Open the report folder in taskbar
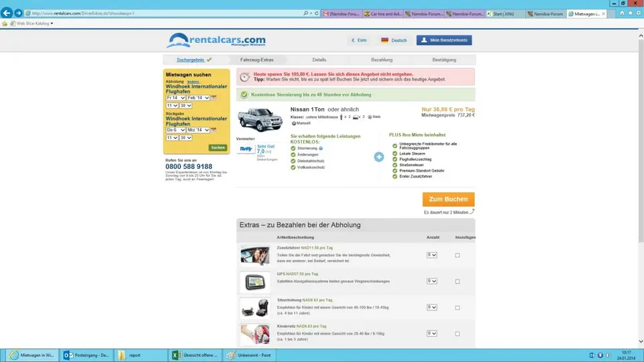Viewport: 644px width, 362px height. (140, 355)
